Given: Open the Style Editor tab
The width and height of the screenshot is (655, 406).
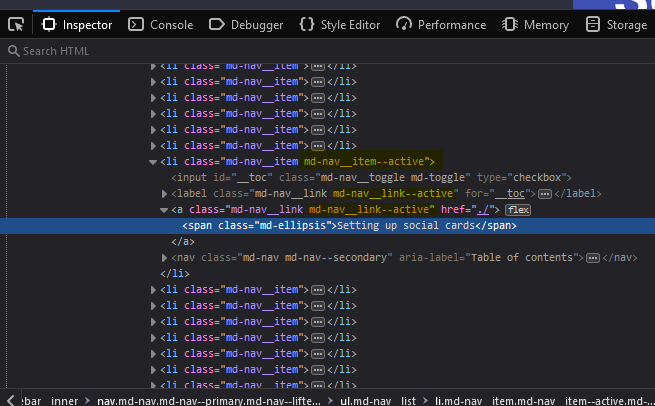Looking at the screenshot, I should [x=340, y=25].
